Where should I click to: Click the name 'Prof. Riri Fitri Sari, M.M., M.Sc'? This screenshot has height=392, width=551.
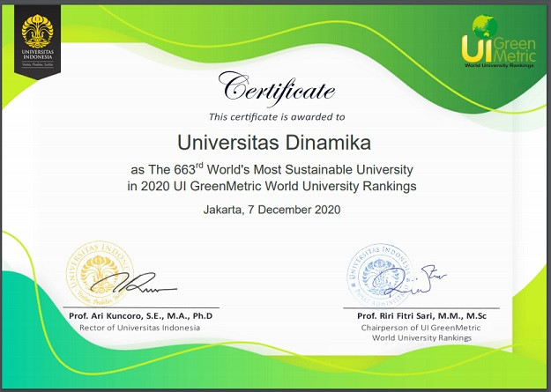coord(421,315)
